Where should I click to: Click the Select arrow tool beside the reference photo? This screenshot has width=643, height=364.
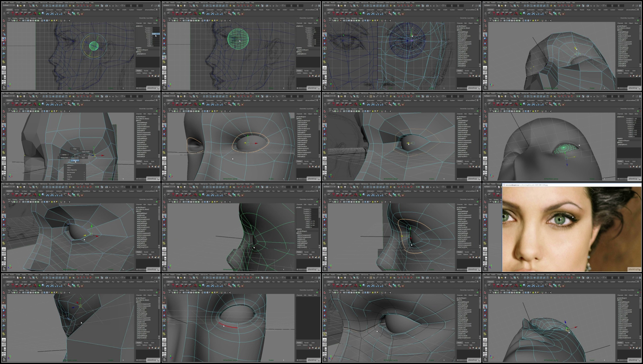[x=485, y=202]
